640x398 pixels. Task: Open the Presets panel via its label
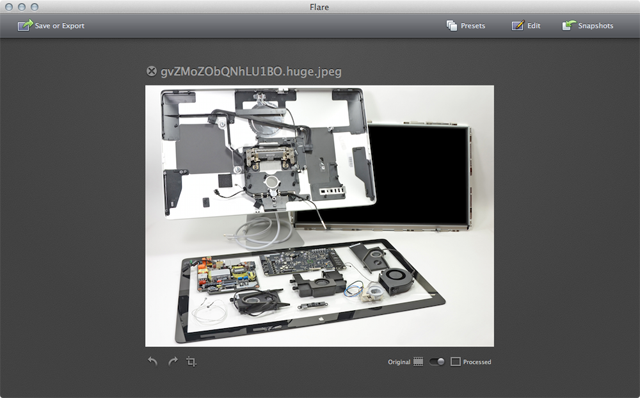[x=473, y=26]
